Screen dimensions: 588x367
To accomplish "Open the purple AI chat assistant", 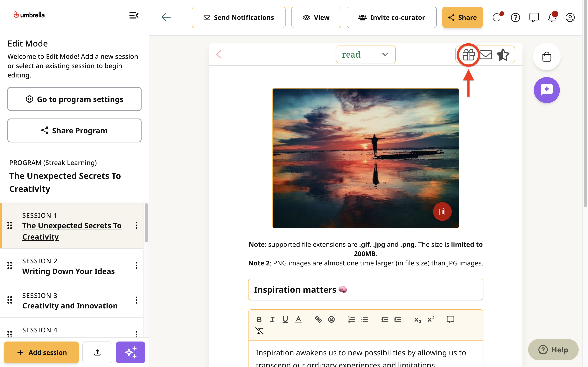I will [547, 90].
